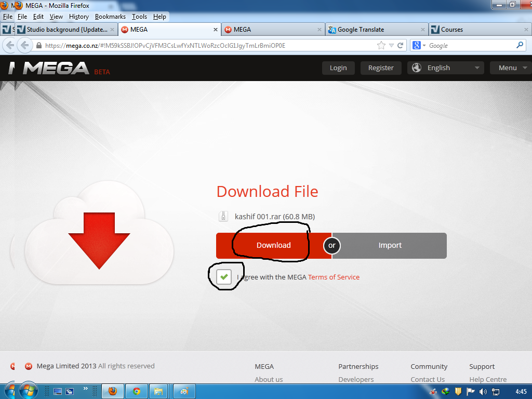Open the Contact Us footer link
532x399 pixels.
pyautogui.click(x=428, y=379)
